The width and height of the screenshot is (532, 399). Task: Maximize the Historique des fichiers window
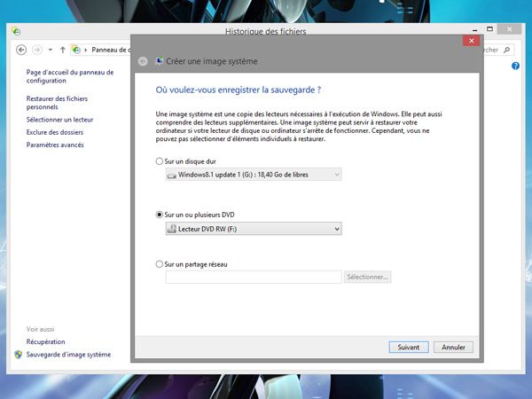489,29
